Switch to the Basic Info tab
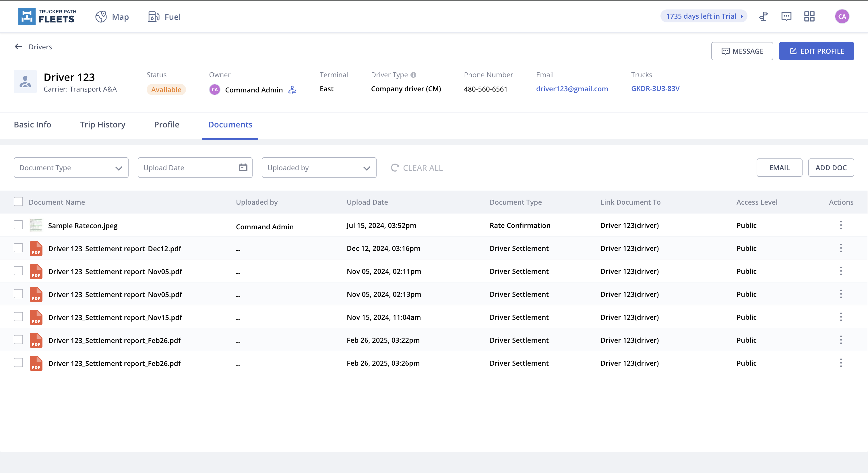868x473 pixels. 32,125
